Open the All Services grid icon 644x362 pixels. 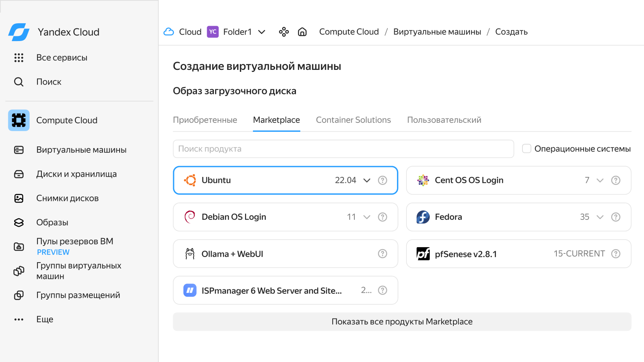click(19, 58)
